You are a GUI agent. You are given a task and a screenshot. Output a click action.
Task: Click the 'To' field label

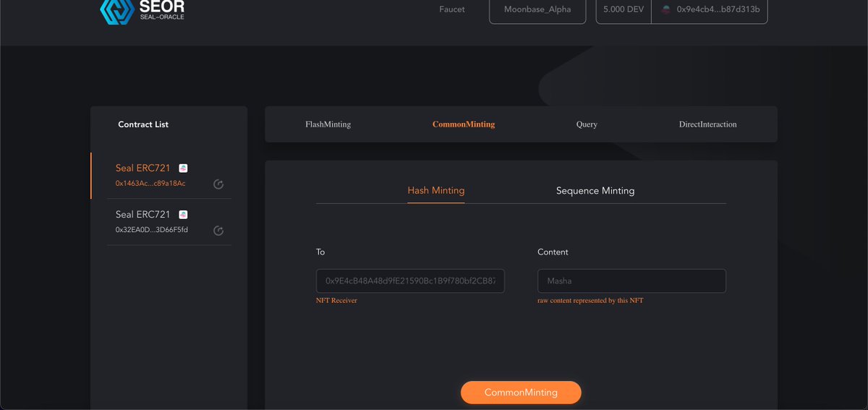click(x=320, y=252)
